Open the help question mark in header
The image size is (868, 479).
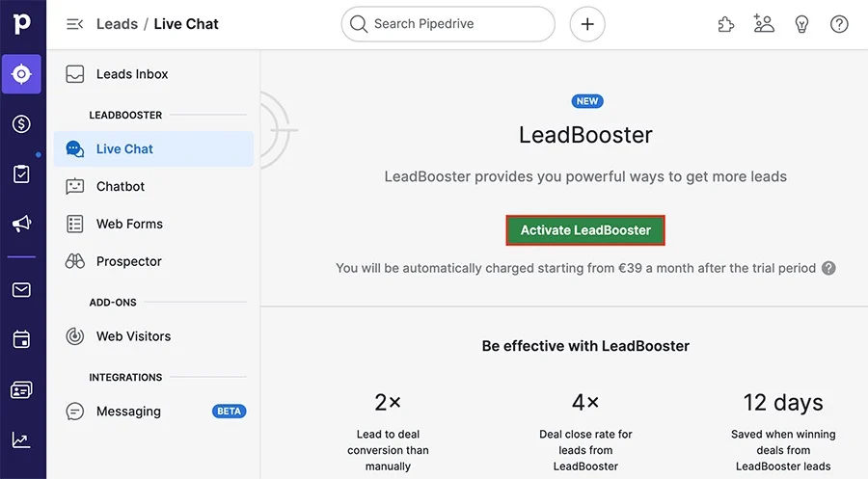(x=839, y=24)
